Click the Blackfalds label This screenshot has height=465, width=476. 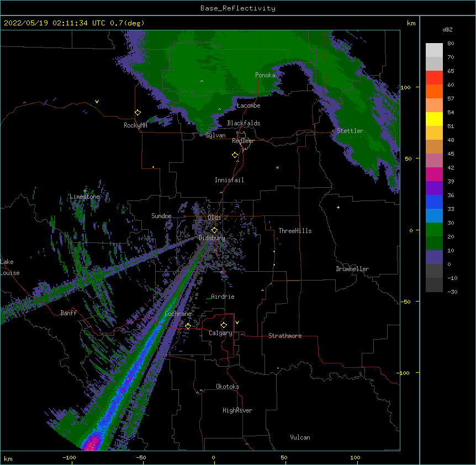[244, 123]
